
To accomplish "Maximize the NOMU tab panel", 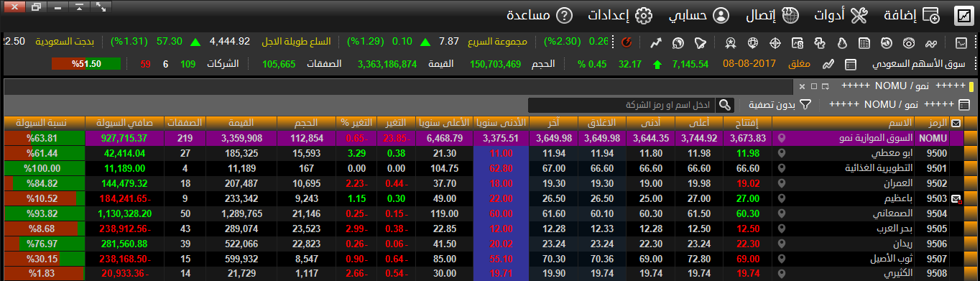I will click(813, 86).
